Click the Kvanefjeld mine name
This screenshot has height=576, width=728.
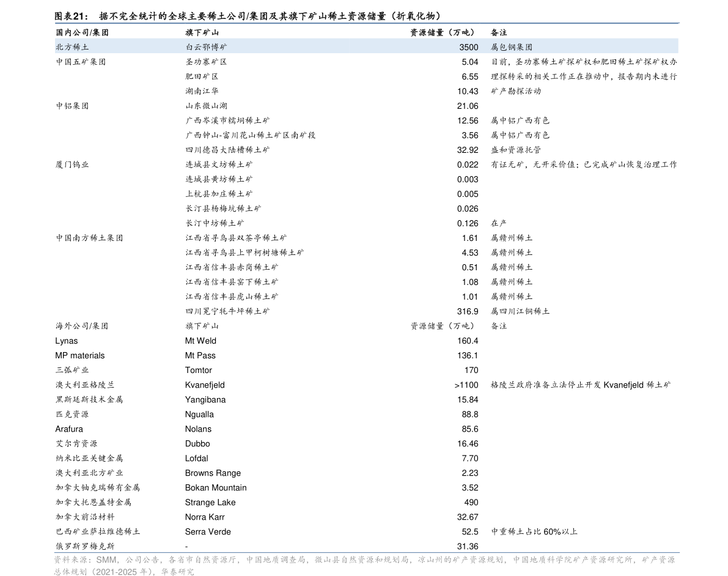(205, 385)
